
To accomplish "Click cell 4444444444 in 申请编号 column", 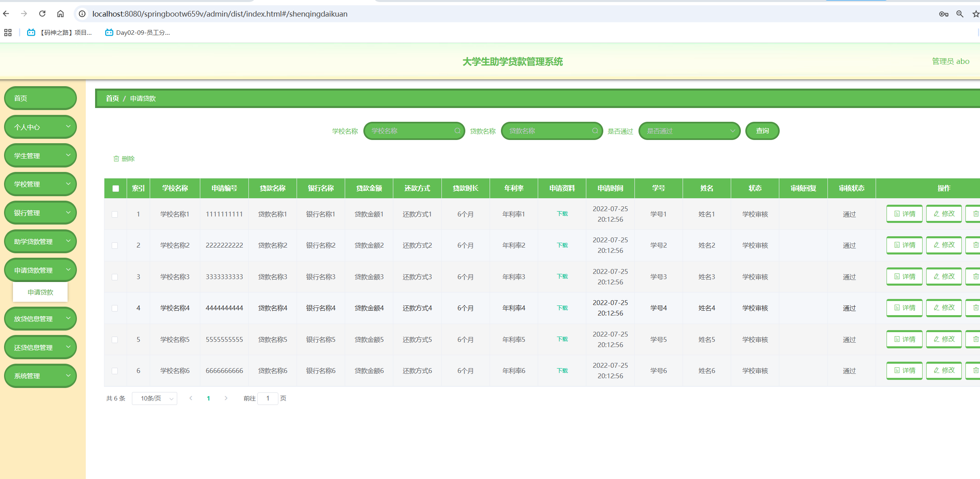I will (224, 308).
